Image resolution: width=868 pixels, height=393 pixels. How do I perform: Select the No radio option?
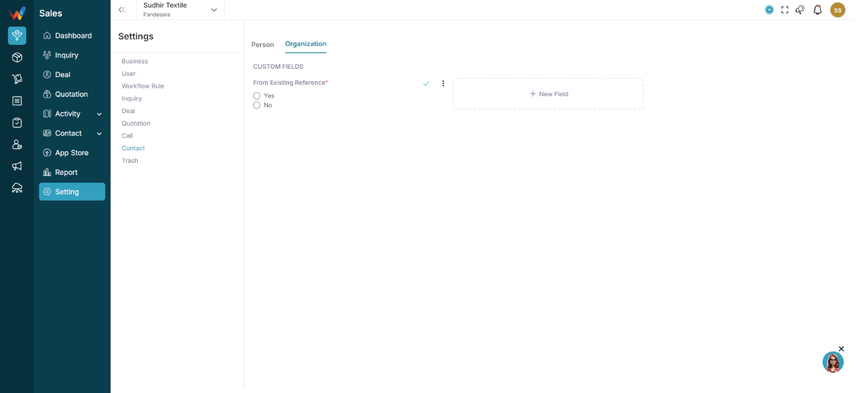256,105
